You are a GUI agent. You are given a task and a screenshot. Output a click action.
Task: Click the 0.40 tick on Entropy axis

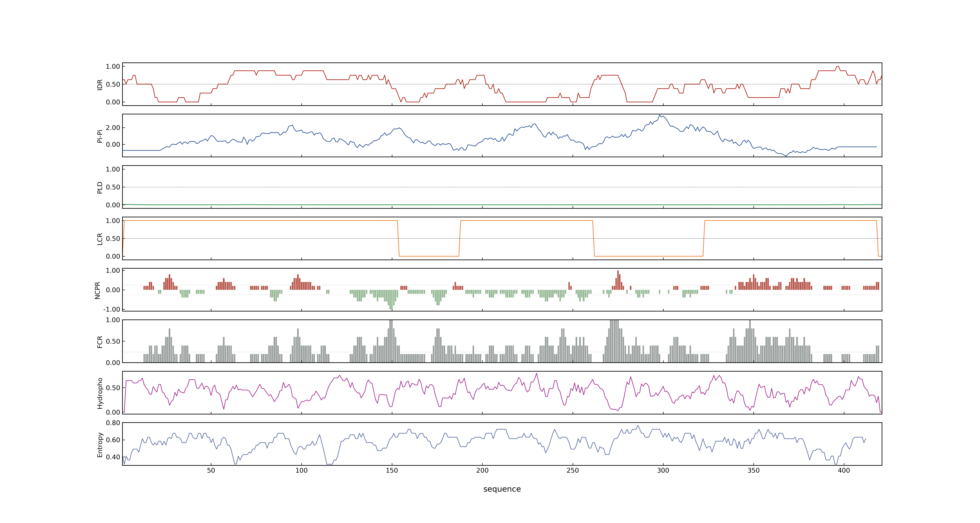pyautogui.click(x=113, y=457)
